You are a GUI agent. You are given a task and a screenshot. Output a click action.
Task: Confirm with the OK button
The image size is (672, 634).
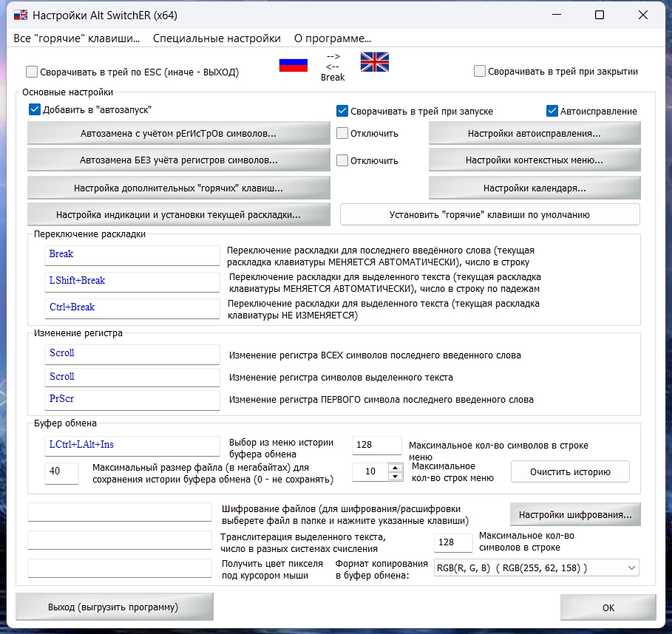pos(608,607)
